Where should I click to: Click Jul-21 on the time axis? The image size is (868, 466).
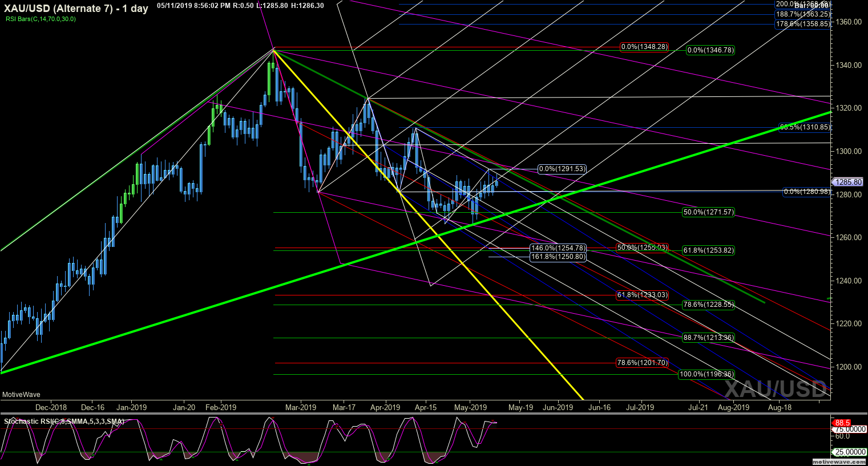697,407
